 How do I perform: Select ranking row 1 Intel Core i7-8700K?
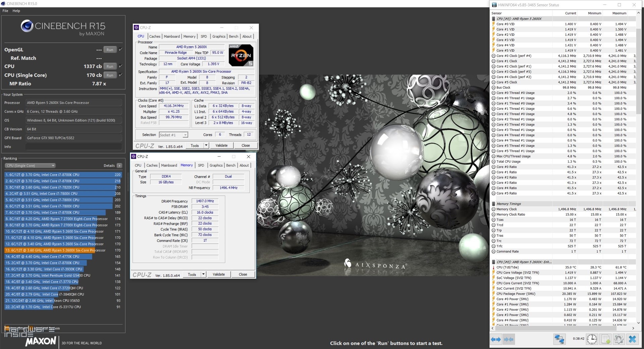tap(63, 175)
